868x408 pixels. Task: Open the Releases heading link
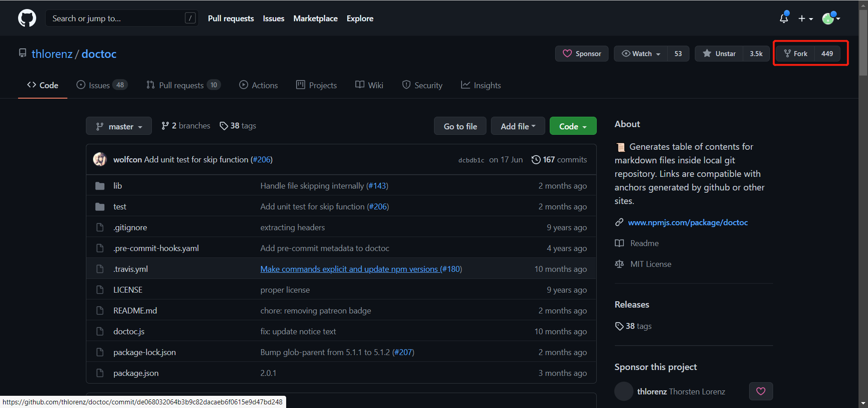[632, 304]
